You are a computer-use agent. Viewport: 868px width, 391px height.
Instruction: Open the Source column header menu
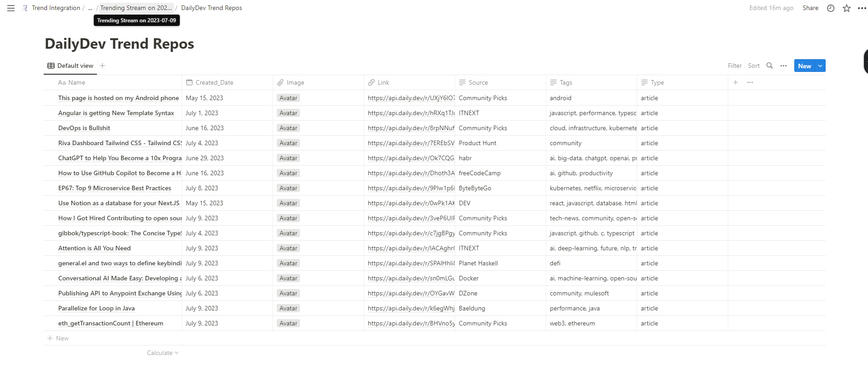click(x=500, y=82)
